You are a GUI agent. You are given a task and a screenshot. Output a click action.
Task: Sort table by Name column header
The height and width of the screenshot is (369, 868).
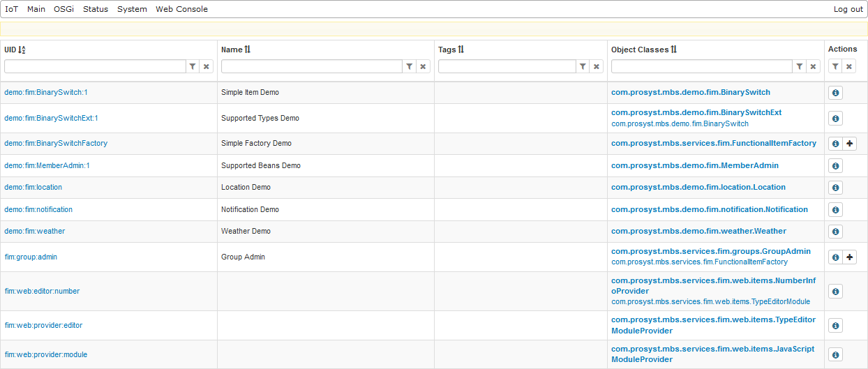pyautogui.click(x=235, y=50)
